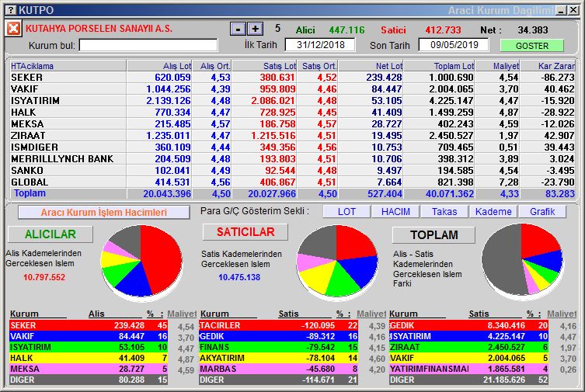Select the SANKO row in the table
Image resolution: width=585 pixels, height=392 pixels.
[x=292, y=170]
